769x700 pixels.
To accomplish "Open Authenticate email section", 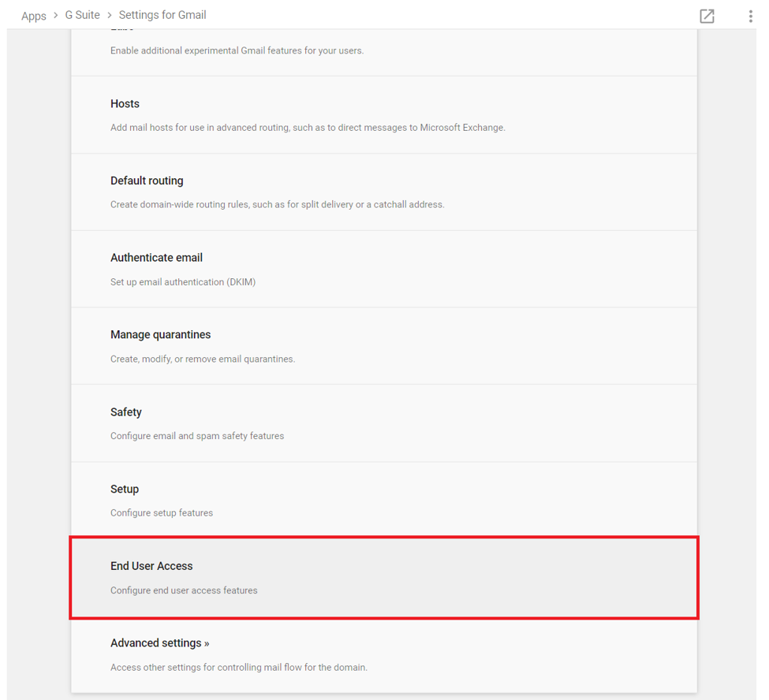I will pos(384,269).
